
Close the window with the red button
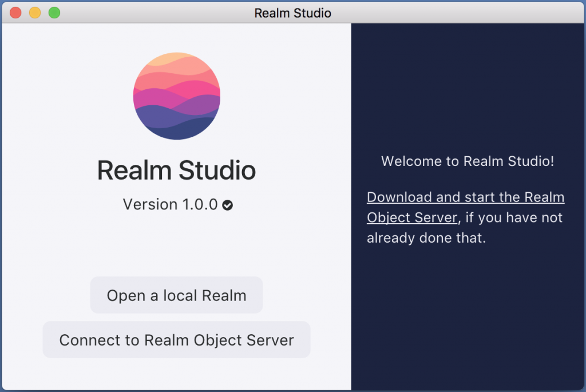click(15, 13)
